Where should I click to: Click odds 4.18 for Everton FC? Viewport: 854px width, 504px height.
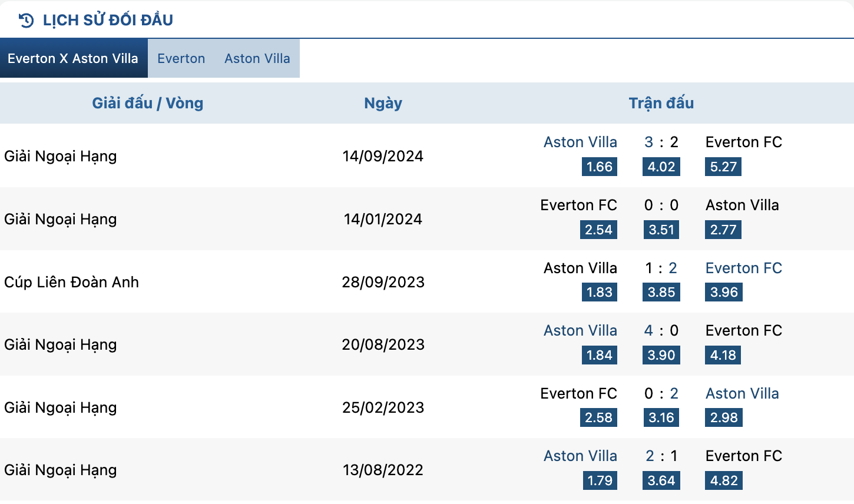point(723,355)
